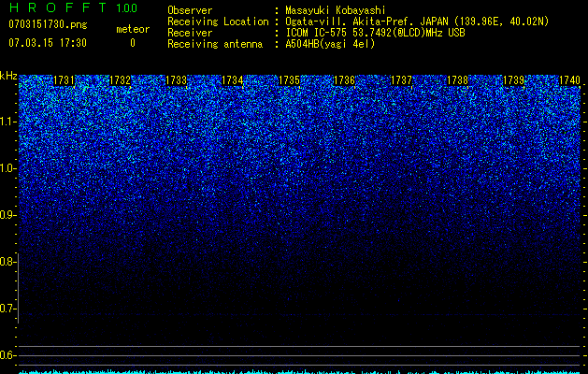Click the 'Receiving antenna' label

pos(215,44)
